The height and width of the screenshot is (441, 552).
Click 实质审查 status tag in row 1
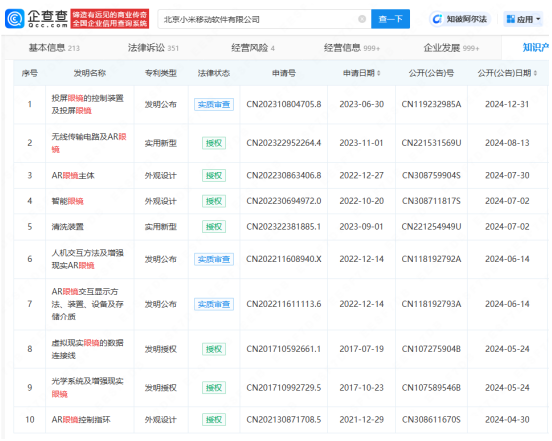click(x=214, y=105)
